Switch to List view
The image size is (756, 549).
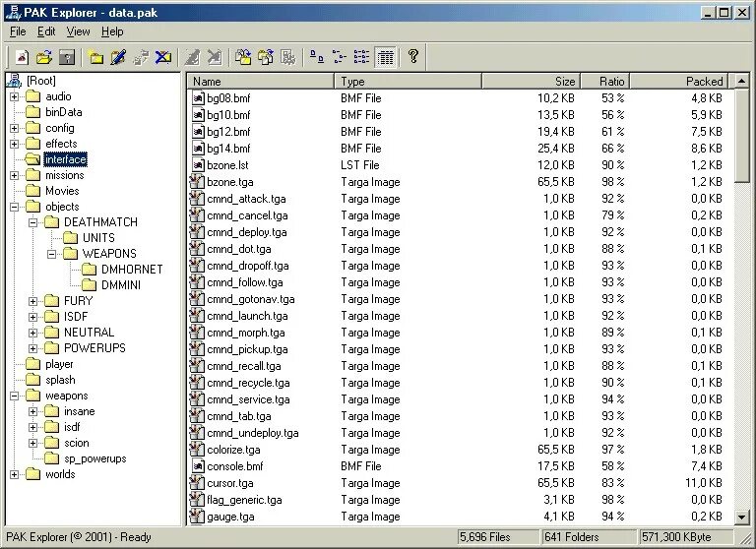pyautogui.click(x=361, y=57)
